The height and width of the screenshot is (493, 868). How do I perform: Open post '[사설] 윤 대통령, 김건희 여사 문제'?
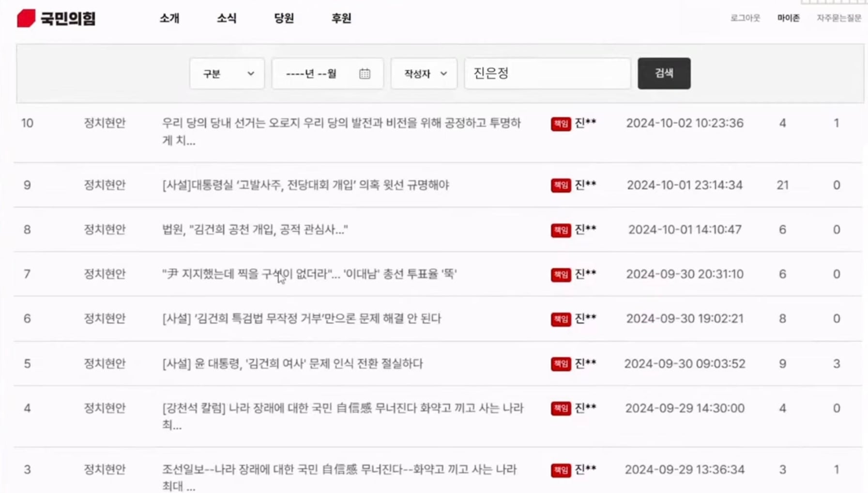tap(292, 363)
